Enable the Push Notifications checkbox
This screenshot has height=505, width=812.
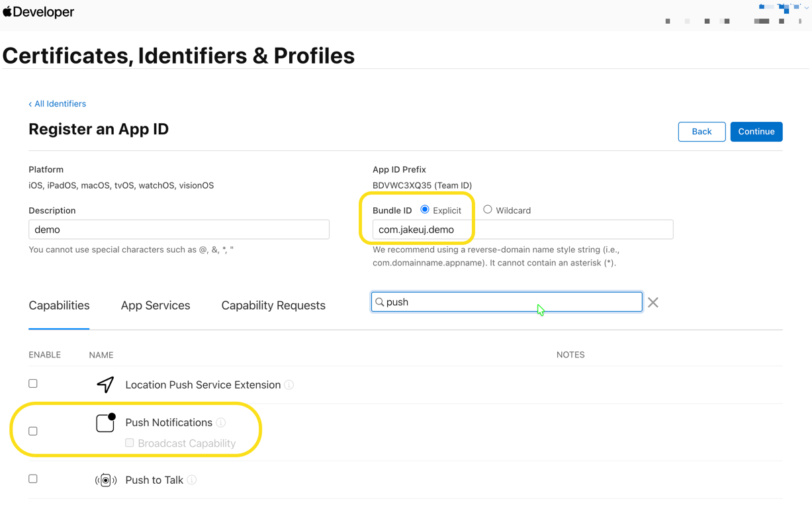pos(33,432)
